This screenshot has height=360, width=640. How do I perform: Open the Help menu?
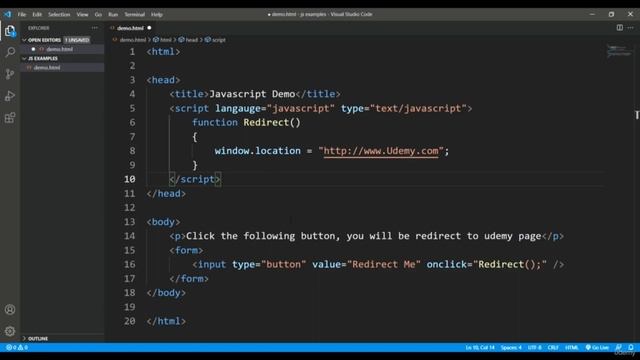tap(157, 14)
